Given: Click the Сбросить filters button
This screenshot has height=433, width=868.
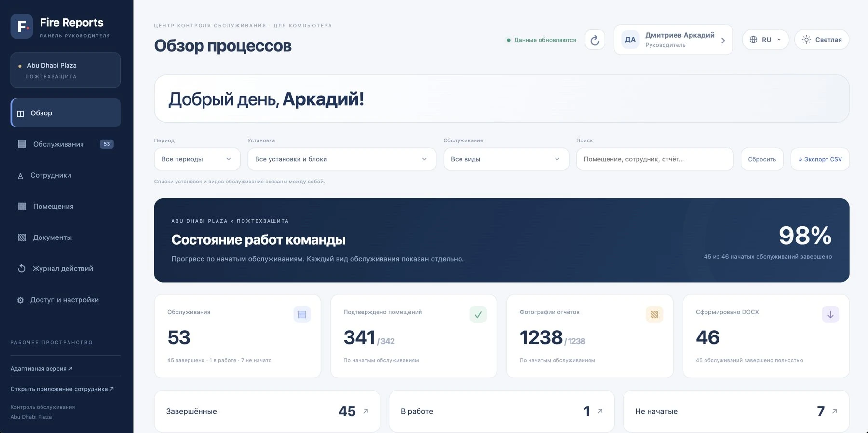Looking at the screenshot, I should pos(762,159).
